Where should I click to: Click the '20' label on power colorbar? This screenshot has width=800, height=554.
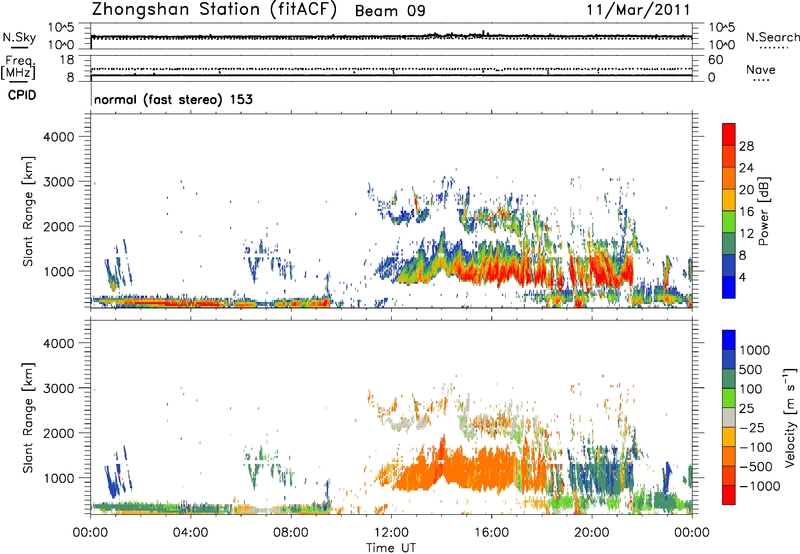pos(746,190)
